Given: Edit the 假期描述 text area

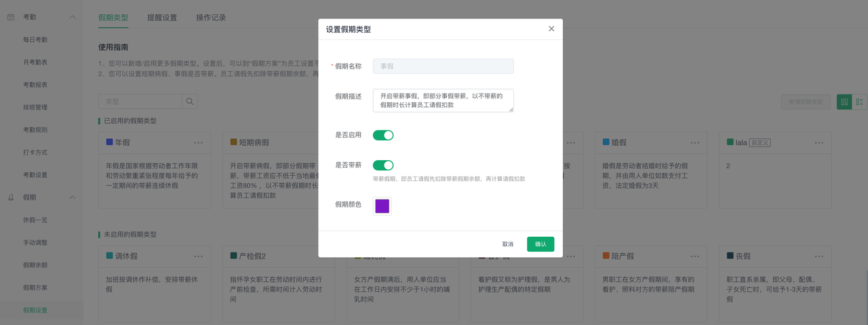Looking at the screenshot, I should [x=443, y=100].
